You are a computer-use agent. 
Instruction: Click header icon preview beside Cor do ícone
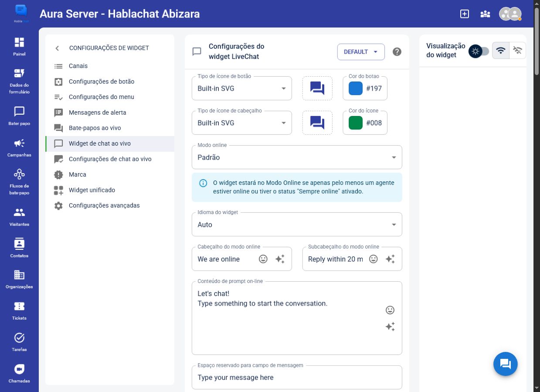(317, 123)
